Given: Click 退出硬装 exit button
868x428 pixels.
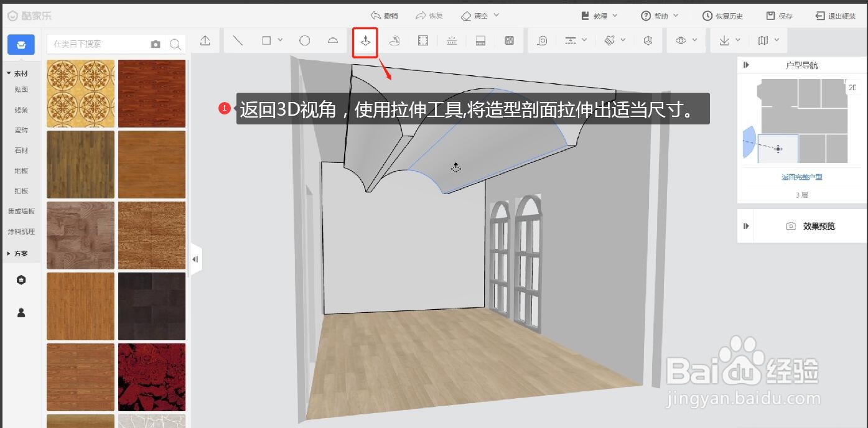Looking at the screenshot, I should click(x=835, y=16).
